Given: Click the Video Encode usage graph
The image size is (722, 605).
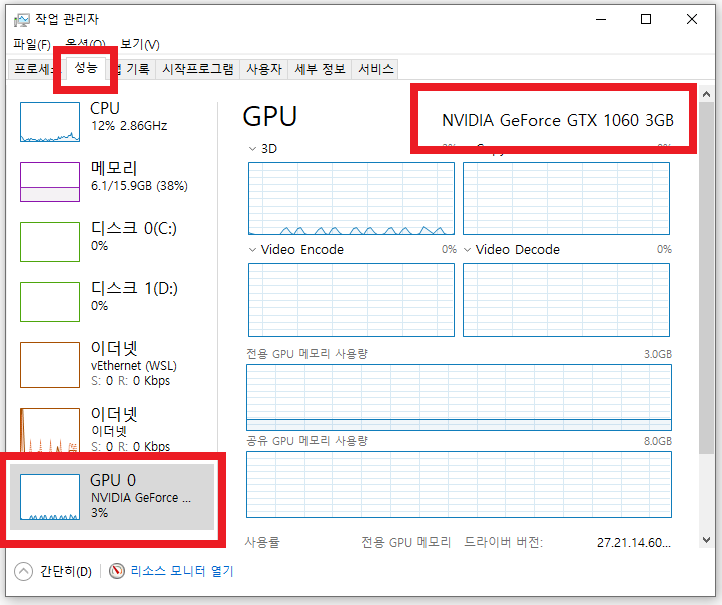Looking at the screenshot, I should coord(351,300).
